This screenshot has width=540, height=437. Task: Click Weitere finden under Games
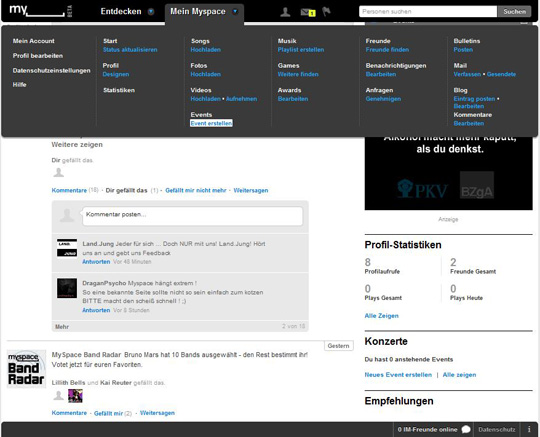298,74
